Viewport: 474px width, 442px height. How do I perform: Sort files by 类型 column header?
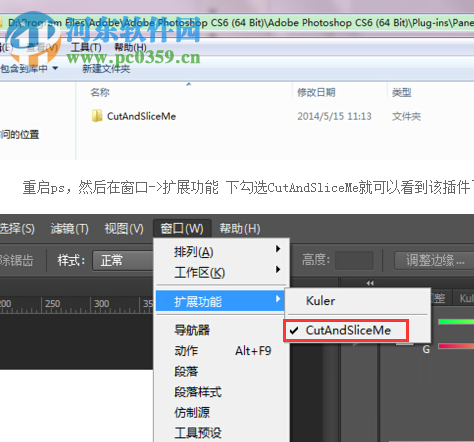(x=402, y=92)
